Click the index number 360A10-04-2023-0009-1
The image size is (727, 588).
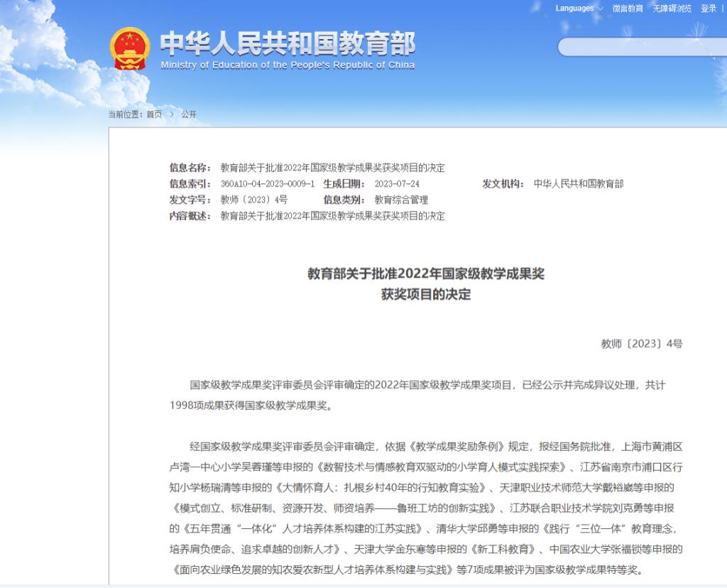(267, 184)
